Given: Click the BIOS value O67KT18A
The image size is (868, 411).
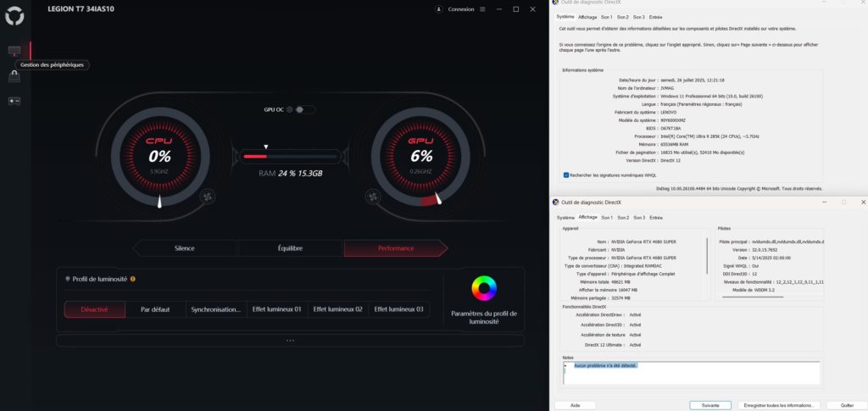Looking at the screenshot, I should [670, 128].
